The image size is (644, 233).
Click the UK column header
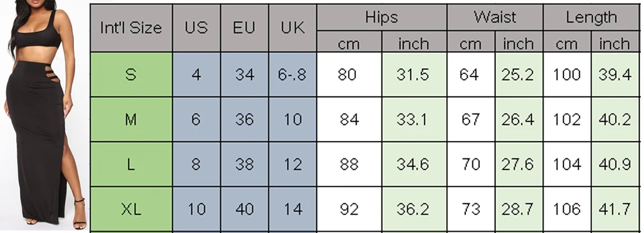(293, 28)
